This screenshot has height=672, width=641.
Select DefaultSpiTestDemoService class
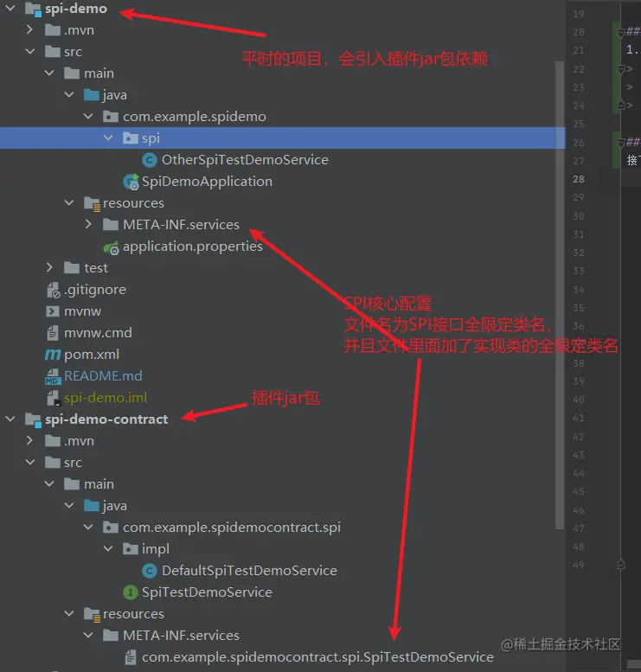249,571
